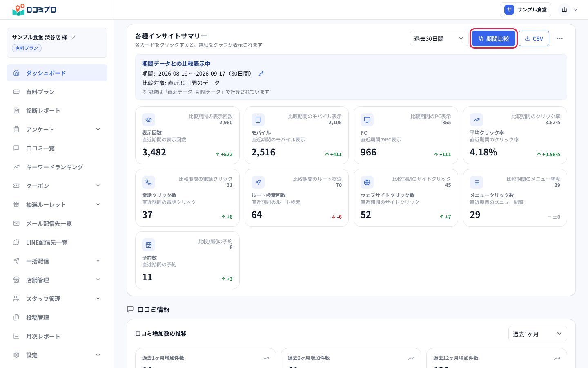Click the monitor icon on PC card
588x368 pixels.
pos(367,120)
